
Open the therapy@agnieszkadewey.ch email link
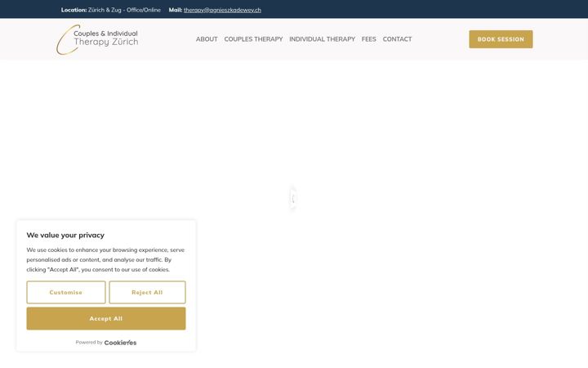(222, 10)
